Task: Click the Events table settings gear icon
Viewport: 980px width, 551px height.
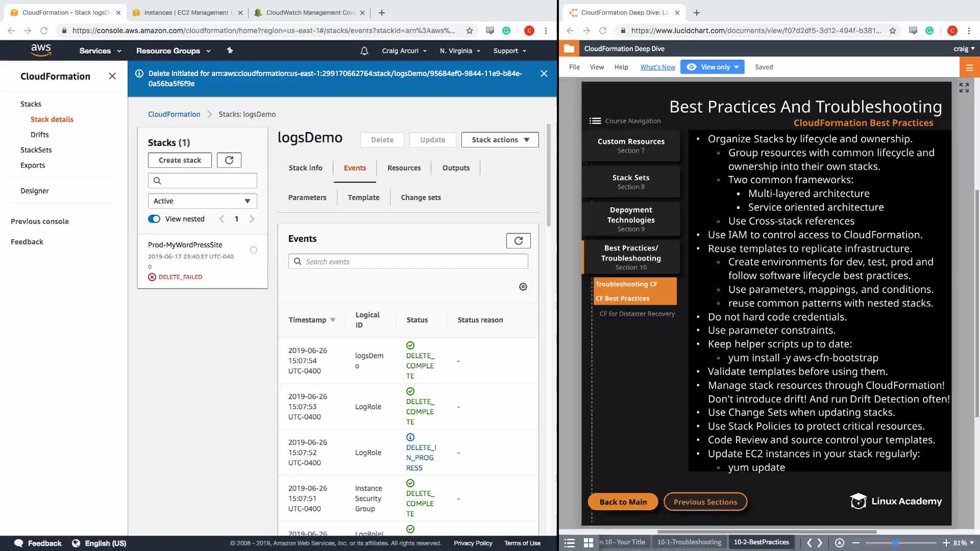Action: click(523, 287)
